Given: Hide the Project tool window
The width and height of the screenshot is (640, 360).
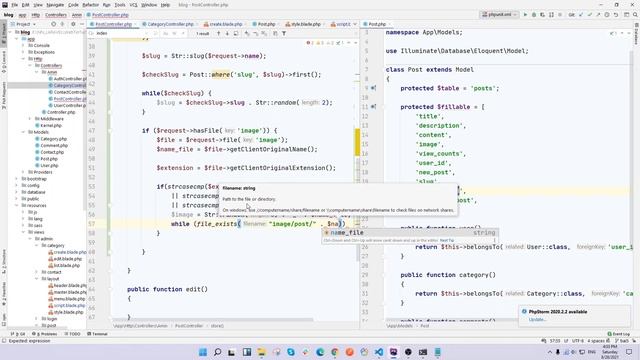Looking at the screenshot, I should point(82,24).
